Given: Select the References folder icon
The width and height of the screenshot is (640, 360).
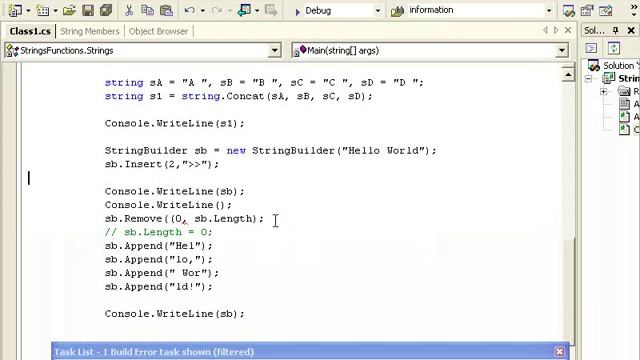Looking at the screenshot, I should 624,91.
